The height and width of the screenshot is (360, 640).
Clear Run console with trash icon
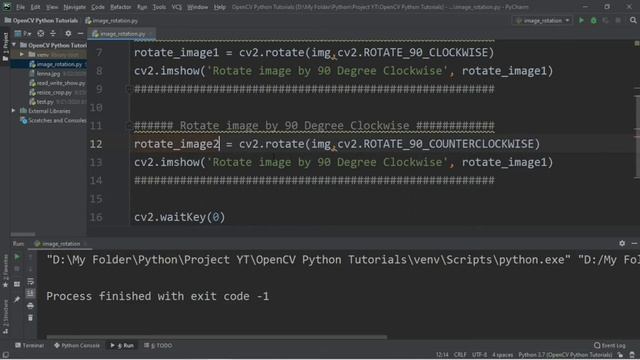pyautogui.click(x=30, y=318)
